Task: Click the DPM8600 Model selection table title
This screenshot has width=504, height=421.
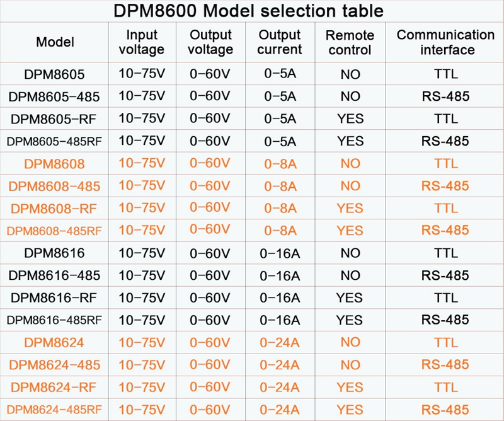Action: tap(251, 11)
